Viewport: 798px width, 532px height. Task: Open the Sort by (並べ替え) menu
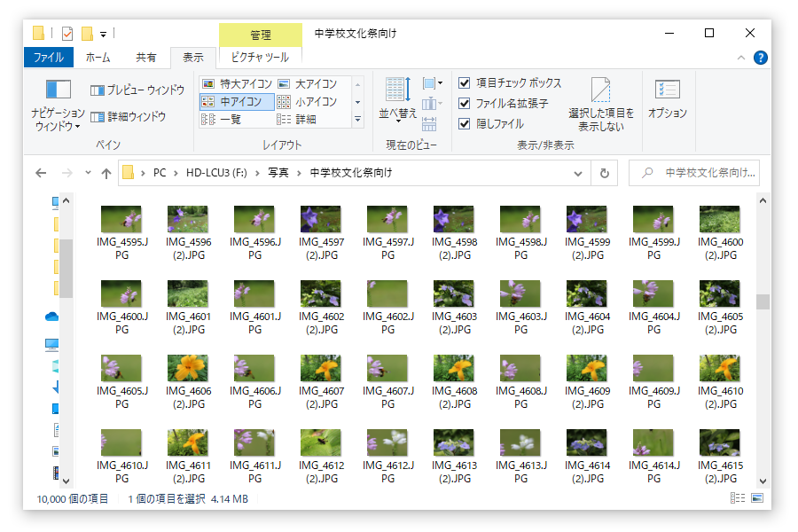coord(398,100)
